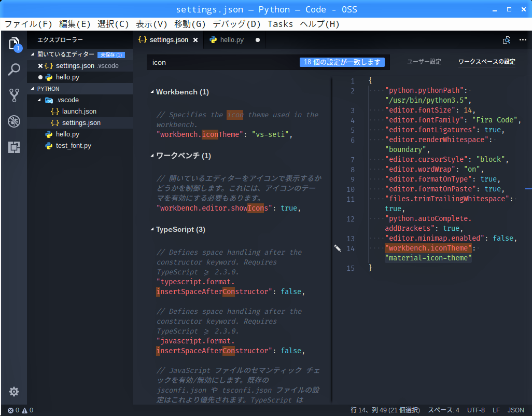Collapse the Workbench (1) settings group
This screenshot has width=532, height=416.
[152, 92]
